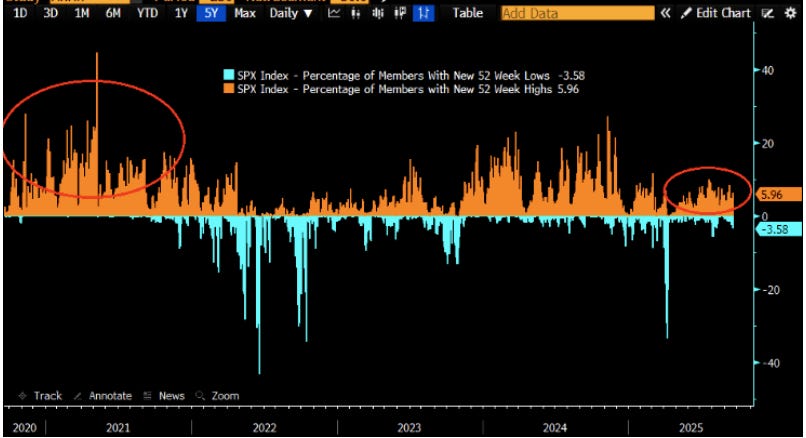
Task: Click the 40 tick on y-axis
Action: click(x=767, y=70)
